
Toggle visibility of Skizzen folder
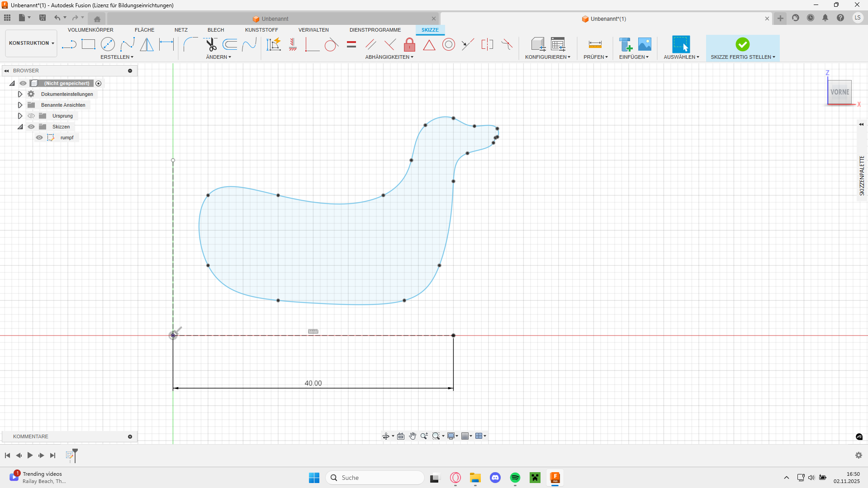click(31, 127)
